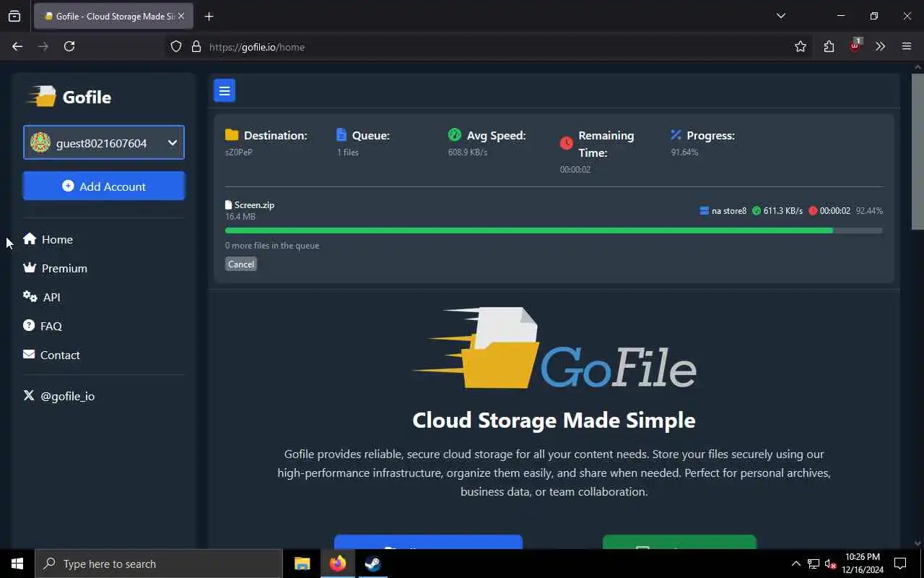This screenshot has height=578, width=924.
Task: Click the uBlock Origin extension icon
Action: [x=855, y=46]
